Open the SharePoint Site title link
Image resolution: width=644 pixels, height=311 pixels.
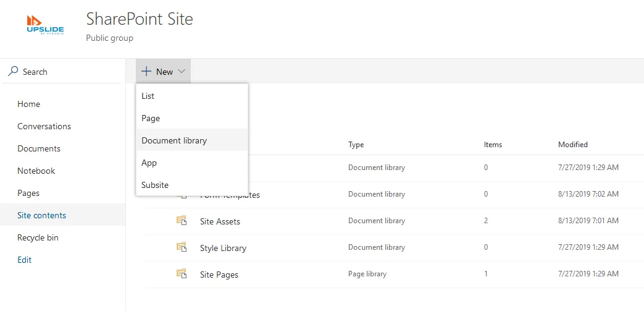(139, 19)
